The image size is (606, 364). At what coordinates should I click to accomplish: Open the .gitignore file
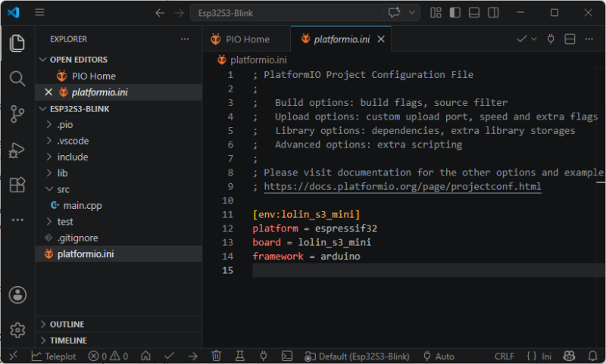118,238
